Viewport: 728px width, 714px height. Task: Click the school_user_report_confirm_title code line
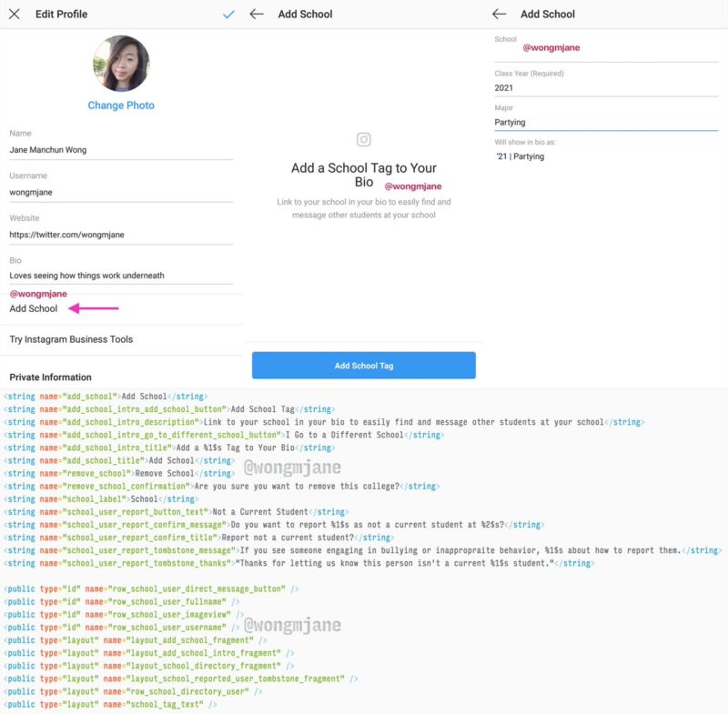click(x=198, y=538)
